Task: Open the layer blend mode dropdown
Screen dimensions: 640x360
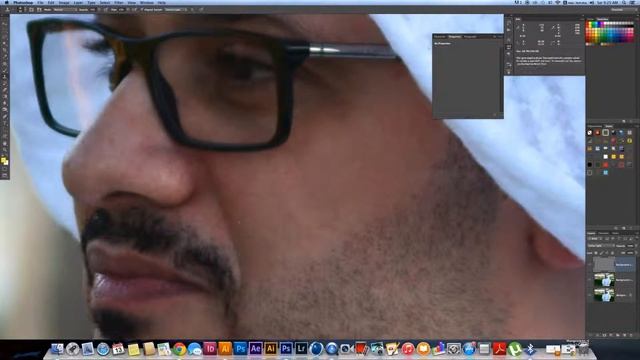Action: point(601,246)
